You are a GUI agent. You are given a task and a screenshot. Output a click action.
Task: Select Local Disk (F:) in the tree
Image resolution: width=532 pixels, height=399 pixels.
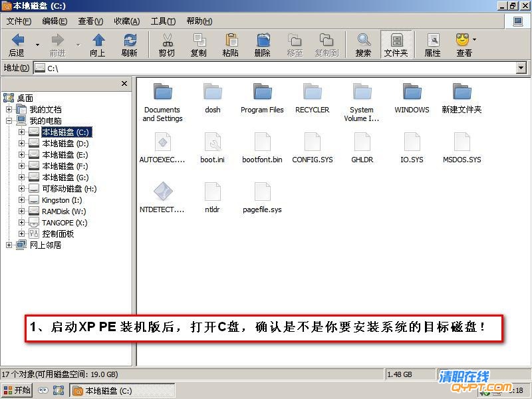(x=65, y=166)
